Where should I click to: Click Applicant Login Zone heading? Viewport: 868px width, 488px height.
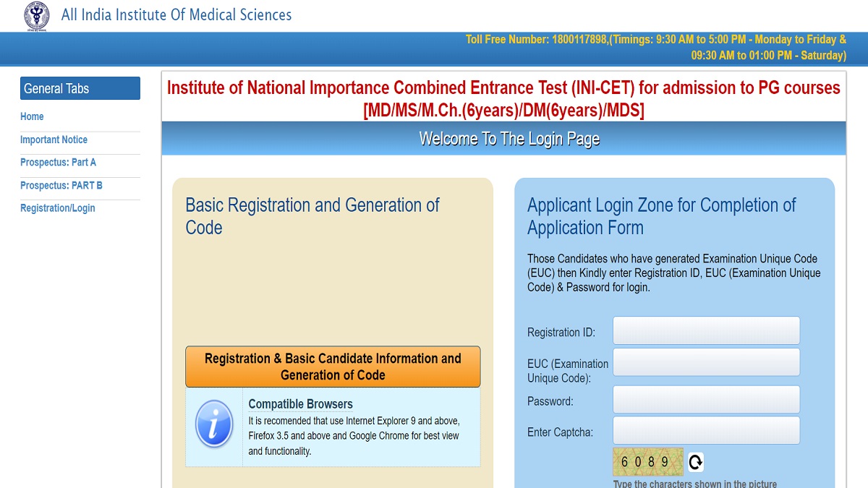pos(662,216)
